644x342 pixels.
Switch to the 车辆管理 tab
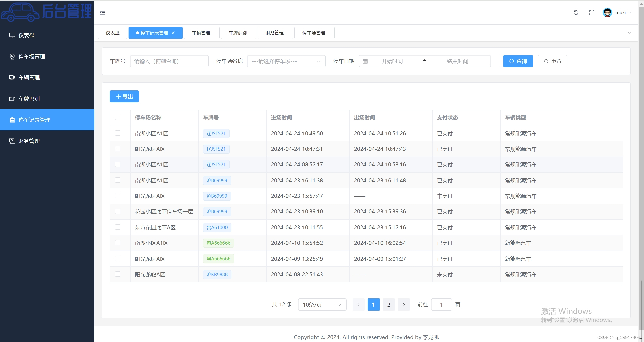point(201,33)
